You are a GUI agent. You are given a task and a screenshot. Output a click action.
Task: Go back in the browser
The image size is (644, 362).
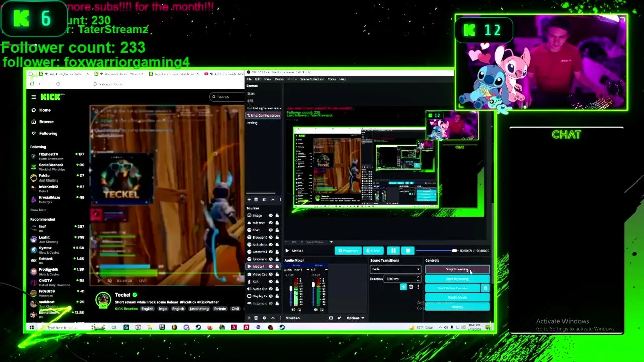click(41, 84)
